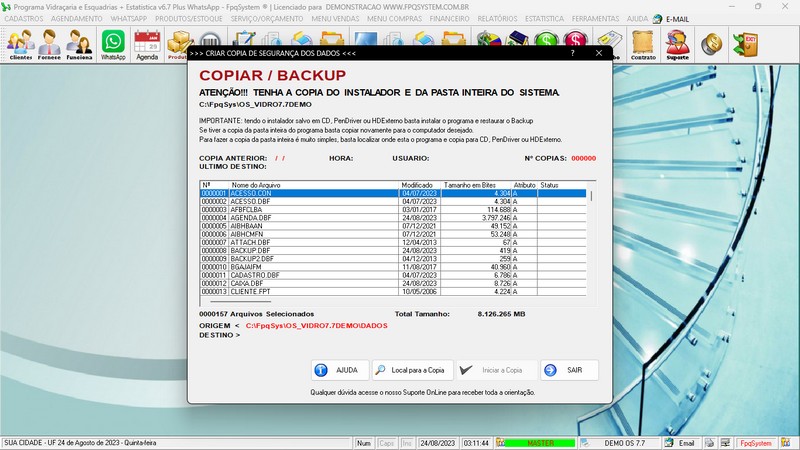Select the CAIXA.DBF file row

pos(393,283)
